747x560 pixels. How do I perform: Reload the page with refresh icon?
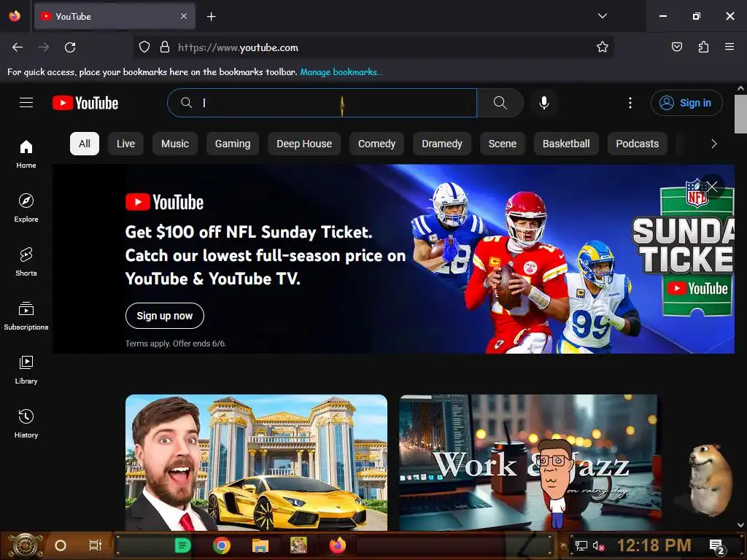click(x=70, y=47)
